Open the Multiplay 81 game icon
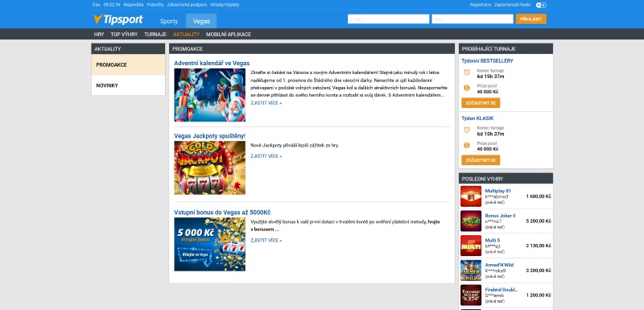The width and height of the screenshot is (644, 310). [471, 196]
